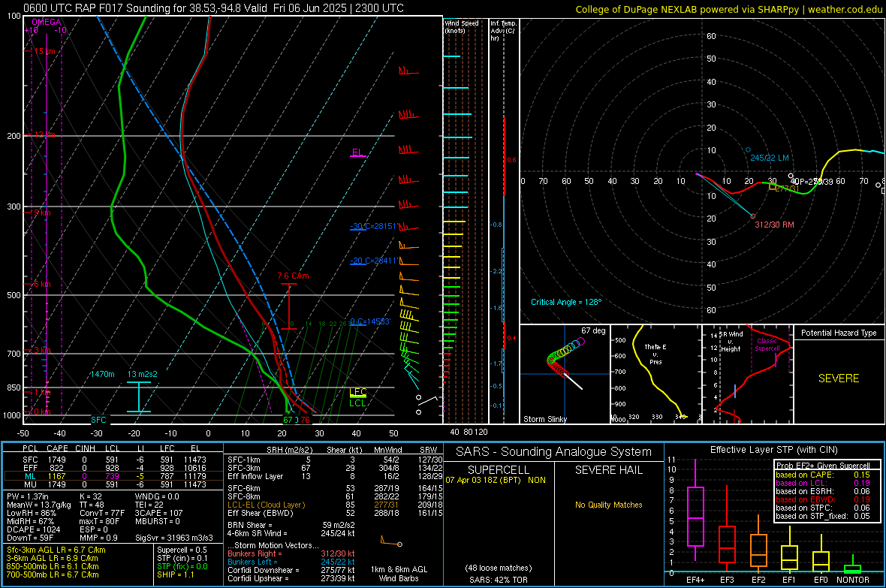Click the magenta OMEGA label
This screenshot has height=588, width=886.
(46, 22)
